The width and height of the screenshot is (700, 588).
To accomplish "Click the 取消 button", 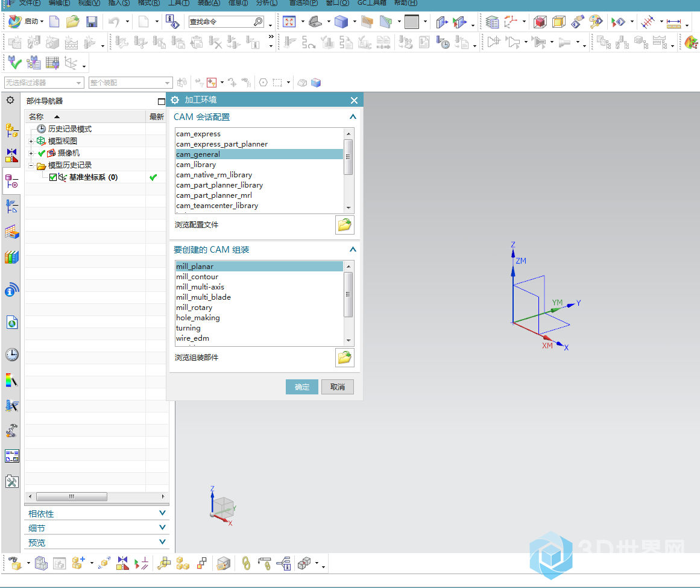I will point(338,387).
